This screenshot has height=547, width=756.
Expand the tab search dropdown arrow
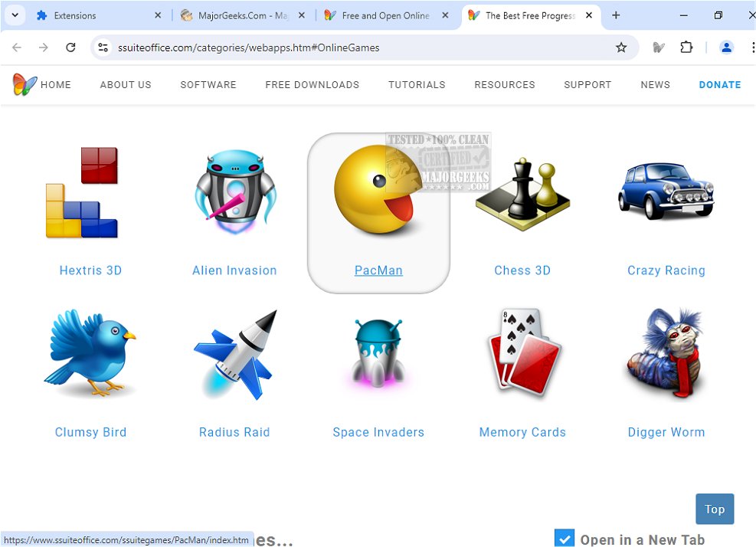(x=15, y=15)
